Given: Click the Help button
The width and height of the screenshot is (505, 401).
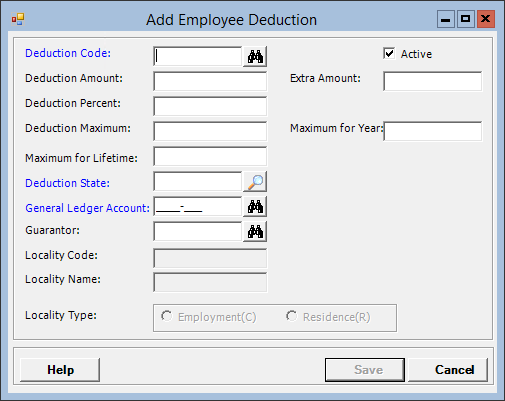Looking at the screenshot, I should [60, 370].
